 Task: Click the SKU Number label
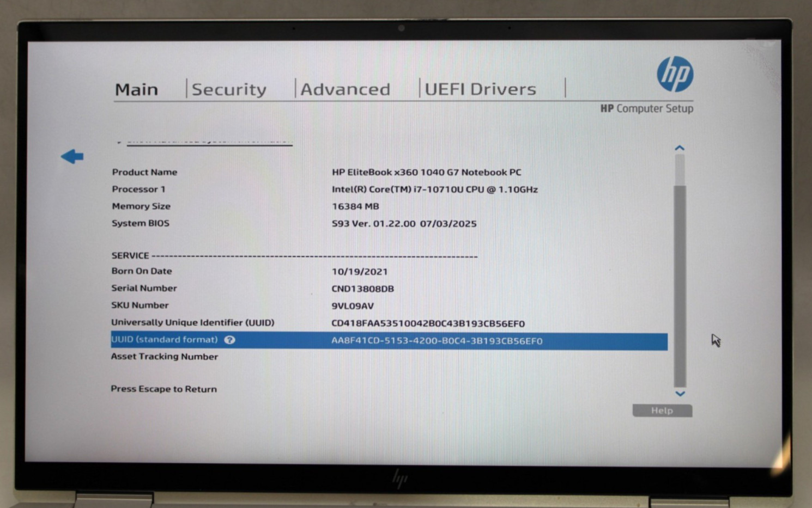140,305
